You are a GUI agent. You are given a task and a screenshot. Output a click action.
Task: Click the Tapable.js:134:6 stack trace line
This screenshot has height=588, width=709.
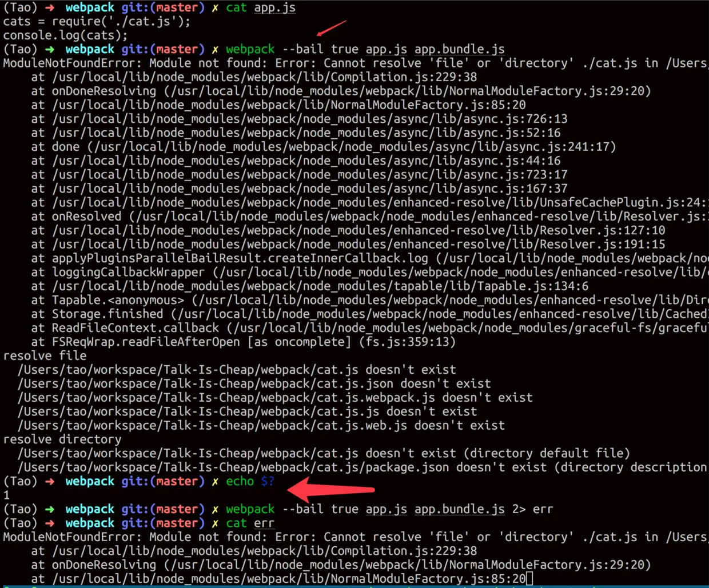coord(310,286)
